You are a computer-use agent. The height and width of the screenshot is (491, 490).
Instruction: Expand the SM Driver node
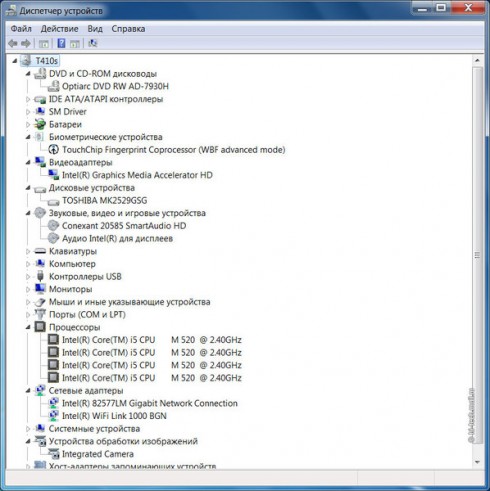28,112
